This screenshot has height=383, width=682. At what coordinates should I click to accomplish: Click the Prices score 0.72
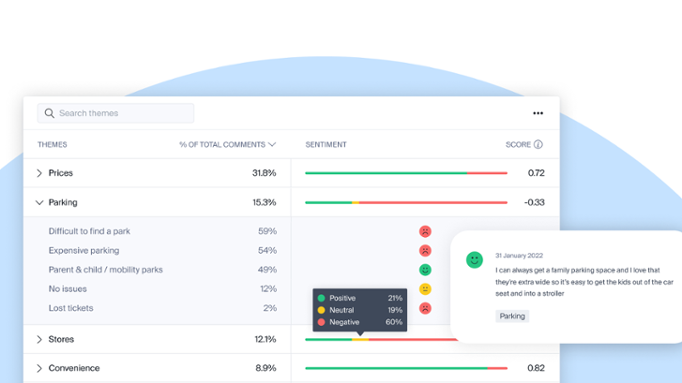(x=536, y=173)
